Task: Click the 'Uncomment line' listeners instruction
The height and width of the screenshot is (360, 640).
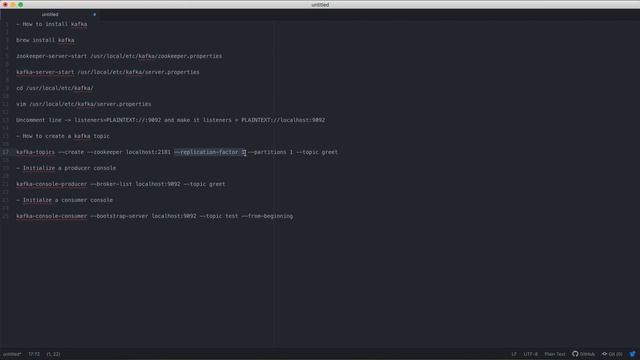Action: pyautogui.click(x=171, y=120)
